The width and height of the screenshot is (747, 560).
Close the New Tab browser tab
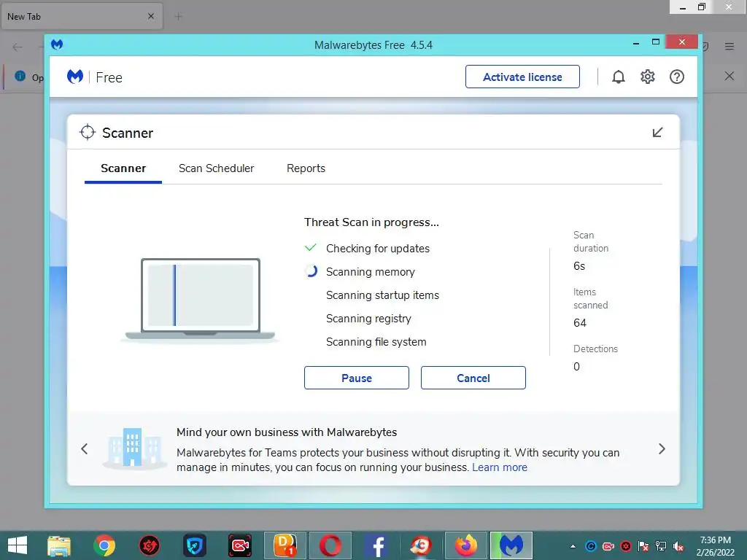(x=151, y=16)
